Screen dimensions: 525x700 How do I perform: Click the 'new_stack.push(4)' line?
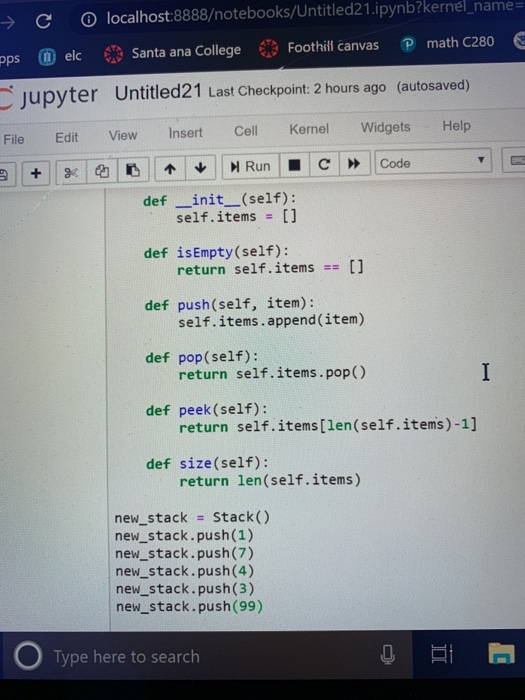pos(185,571)
